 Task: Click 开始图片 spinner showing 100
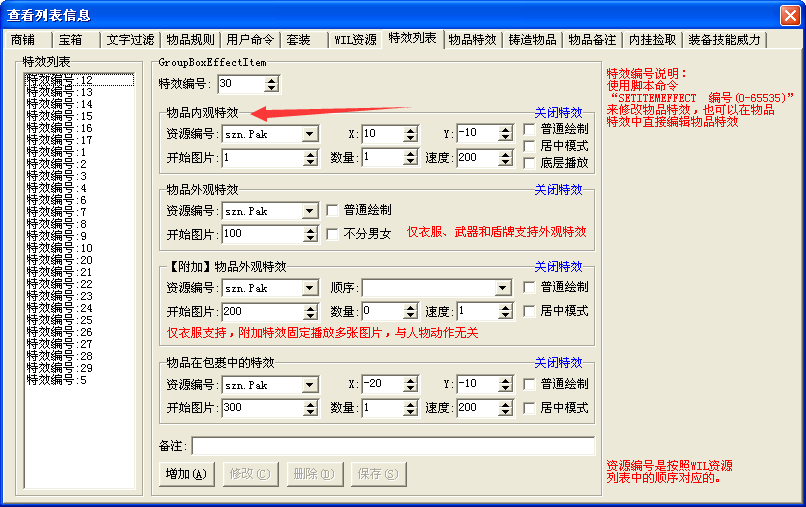[310, 234]
